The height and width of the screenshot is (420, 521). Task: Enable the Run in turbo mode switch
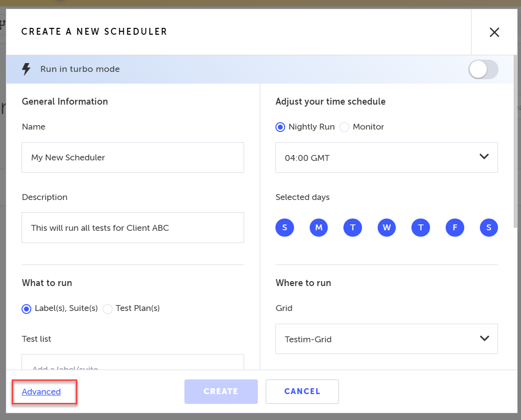coord(483,69)
